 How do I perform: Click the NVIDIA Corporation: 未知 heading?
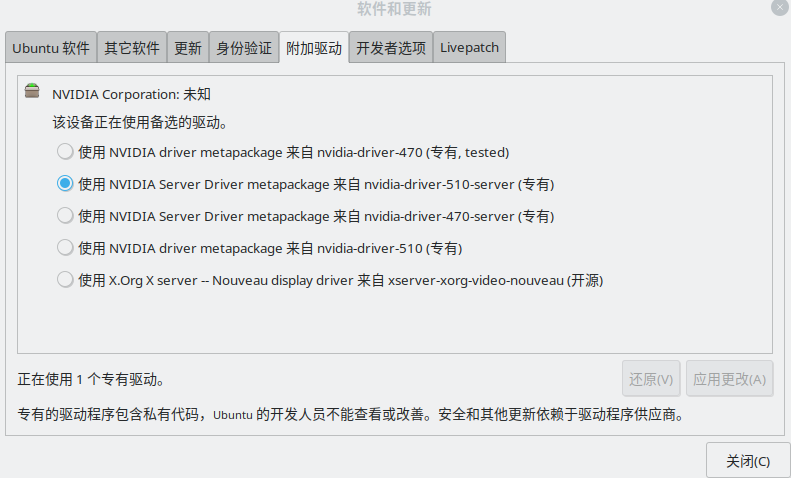[131, 94]
